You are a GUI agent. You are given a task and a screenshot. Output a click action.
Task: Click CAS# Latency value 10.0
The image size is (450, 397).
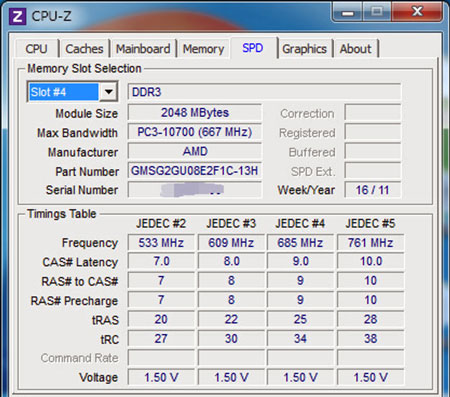pyautogui.click(x=370, y=261)
